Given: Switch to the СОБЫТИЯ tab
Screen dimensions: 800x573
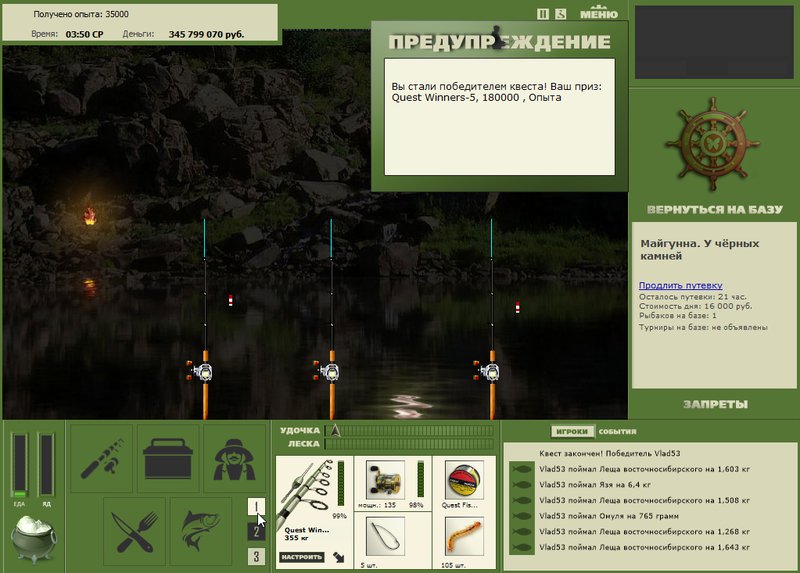Looking at the screenshot, I should pyautogui.click(x=617, y=432).
